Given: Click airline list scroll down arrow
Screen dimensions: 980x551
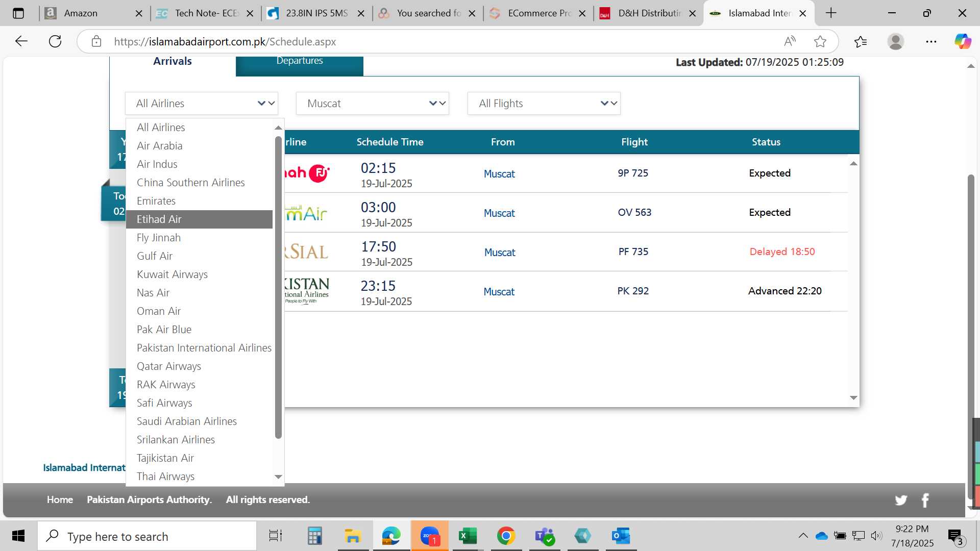Looking at the screenshot, I should coord(278,477).
